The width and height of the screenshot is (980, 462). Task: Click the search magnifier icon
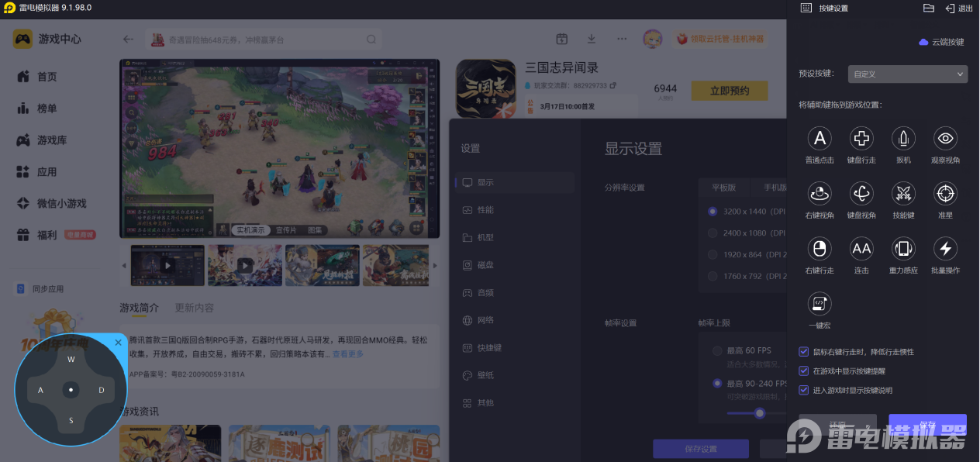(x=371, y=40)
